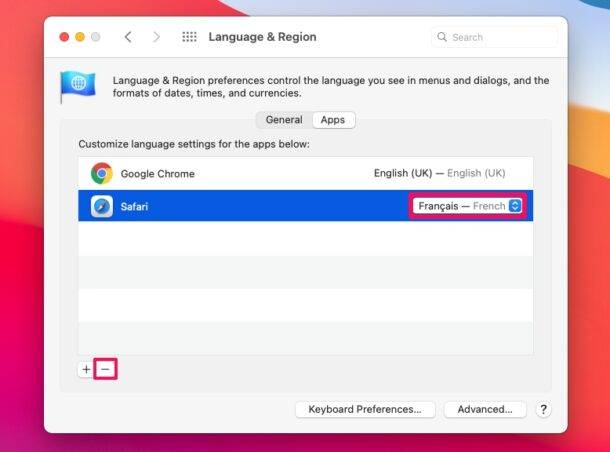Screen dimensions: 610x452
Task: Minimize window with yellow button
Action: (x=80, y=37)
